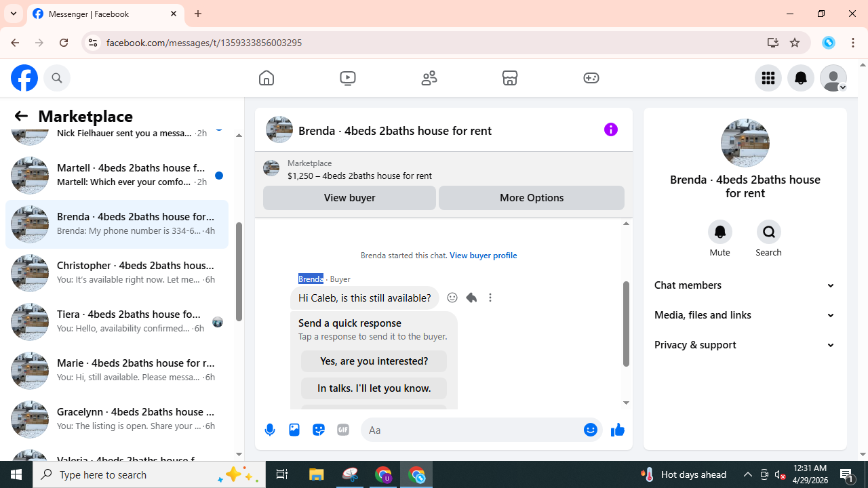Viewport: 868px width, 488px height.
Task: Send a thumbs-up like in chat
Action: pyautogui.click(x=617, y=430)
